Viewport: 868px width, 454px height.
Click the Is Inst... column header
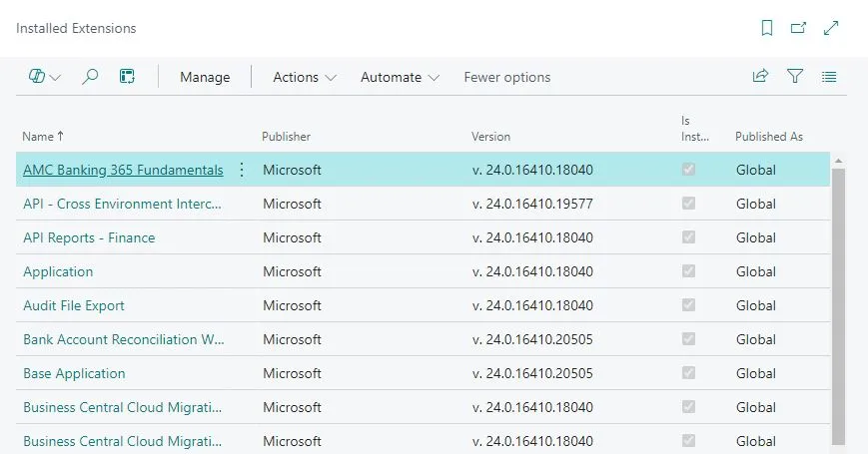(695, 129)
